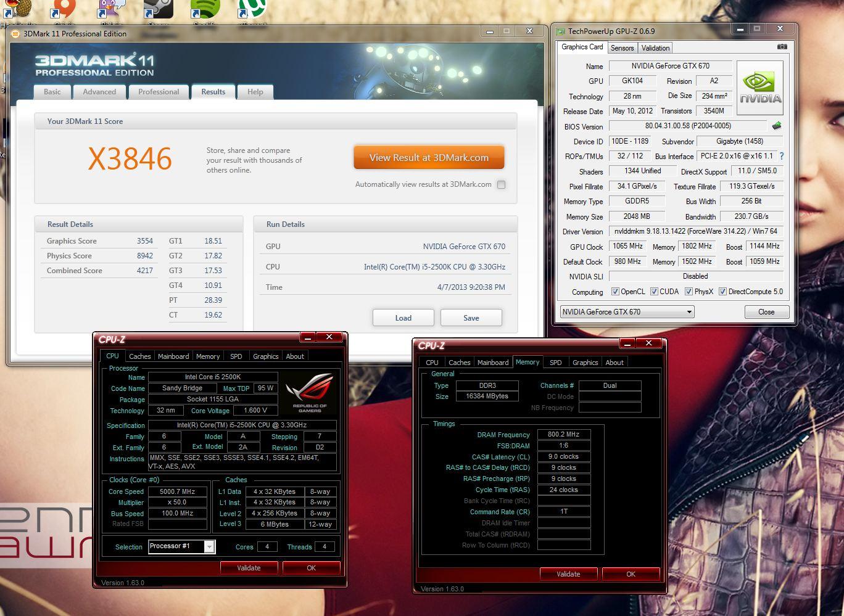Click the BIOS Version field 80.04.31.00.58

click(688, 126)
